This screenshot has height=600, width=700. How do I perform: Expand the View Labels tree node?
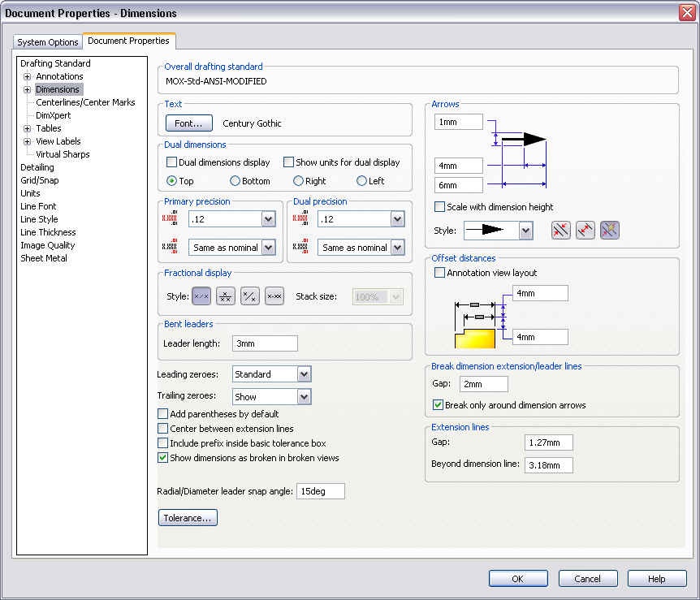(28, 141)
